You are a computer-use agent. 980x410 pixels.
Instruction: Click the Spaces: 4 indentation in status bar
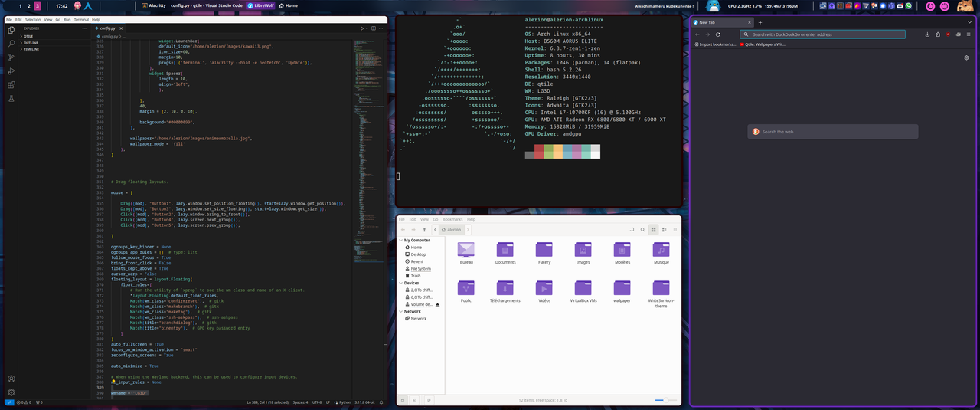coord(300,402)
